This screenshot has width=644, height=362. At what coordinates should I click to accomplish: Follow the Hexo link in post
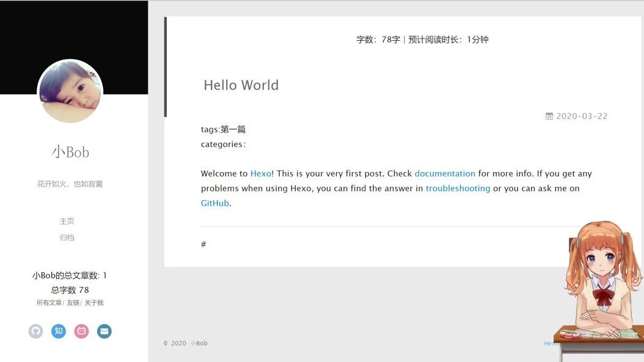pos(261,173)
